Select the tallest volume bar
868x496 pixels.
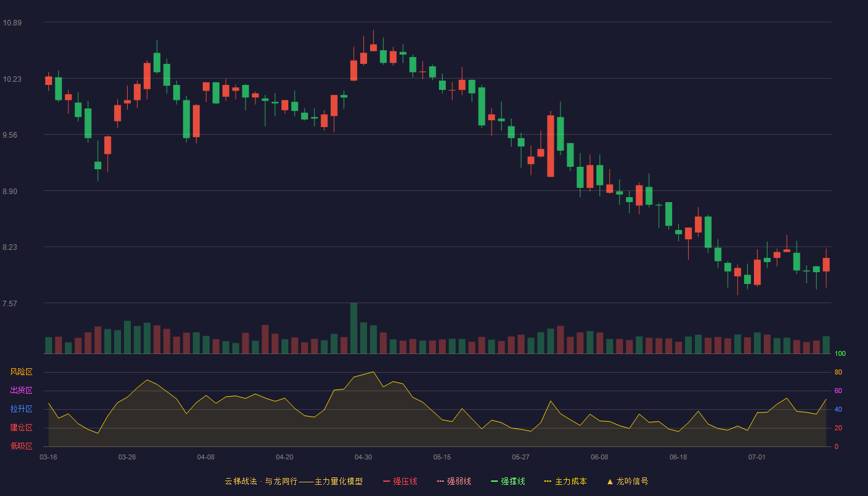(x=353, y=329)
